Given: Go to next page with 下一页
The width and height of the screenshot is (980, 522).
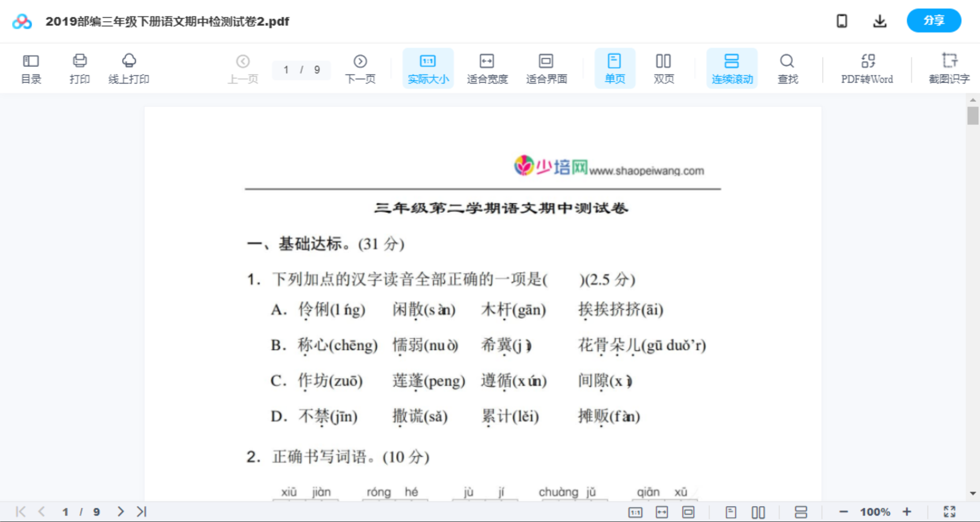Looking at the screenshot, I should coord(360,68).
